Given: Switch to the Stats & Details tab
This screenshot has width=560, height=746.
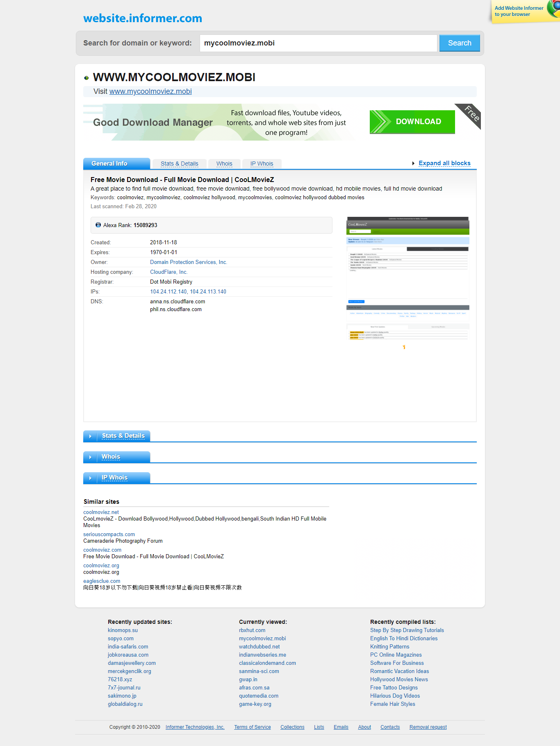Looking at the screenshot, I should click(179, 164).
